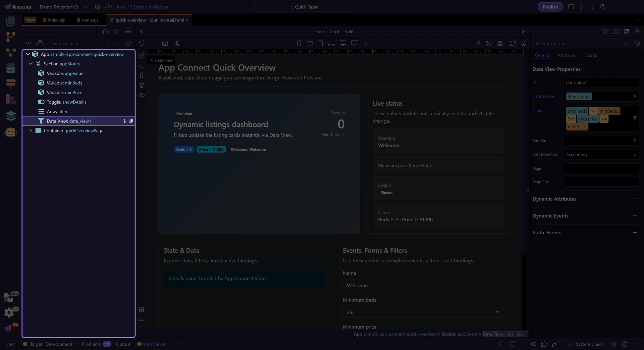Image resolution: width=644 pixels, height=350 pixels.
Task: Click the filter funnel icon beside Filter field
Action: (x=635, y=118)
